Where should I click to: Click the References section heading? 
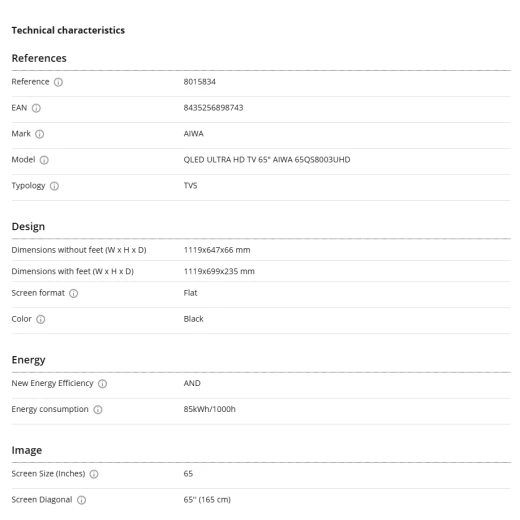pos(39,58)
